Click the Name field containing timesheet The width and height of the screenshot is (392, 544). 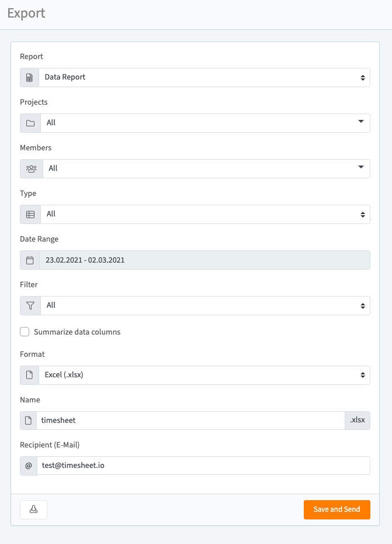[x=190, y=421]
